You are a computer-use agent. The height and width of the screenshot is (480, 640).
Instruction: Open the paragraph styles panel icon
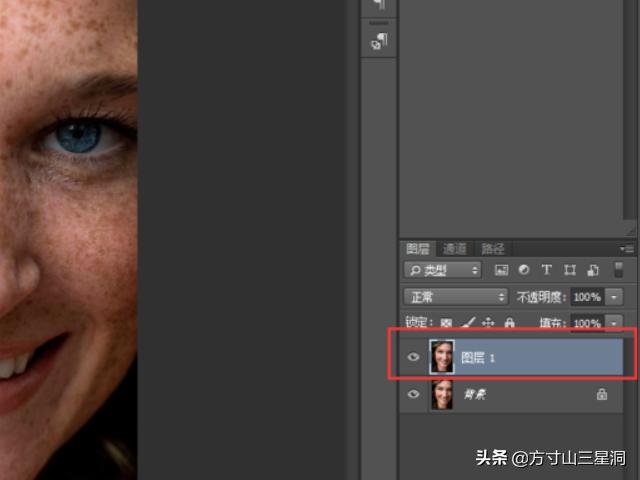(x=379, y=42)
